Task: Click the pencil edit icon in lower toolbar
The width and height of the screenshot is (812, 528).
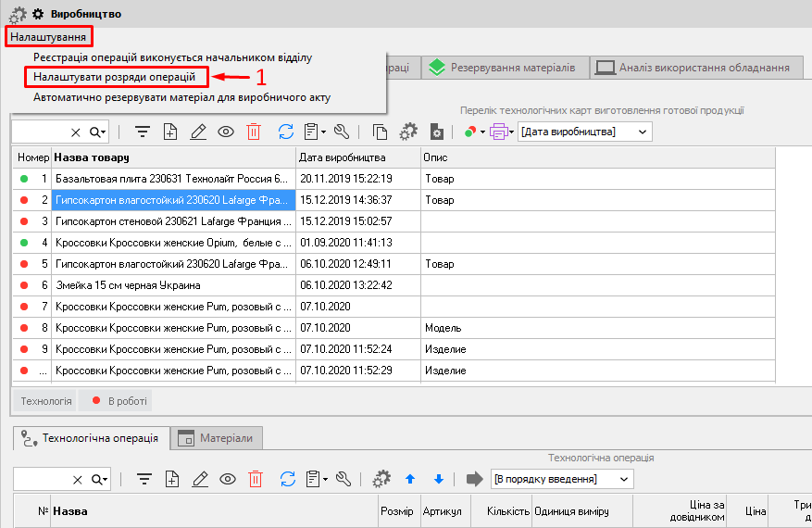Action: point(198,479)
